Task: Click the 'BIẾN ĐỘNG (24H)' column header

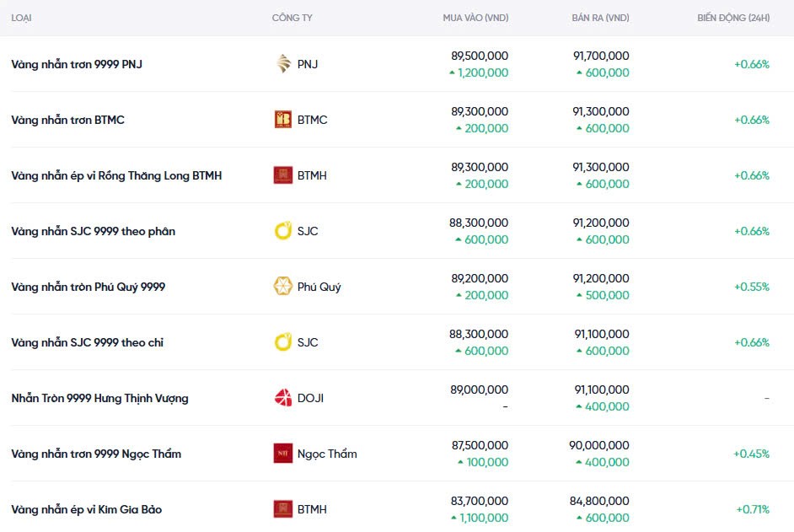Action: pos(733,18)
